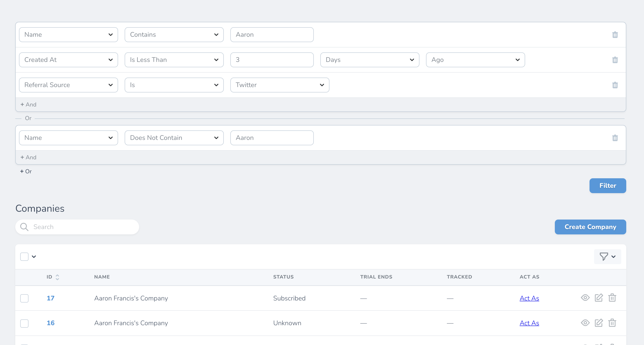Screen dimensions: 644x345
Task: Check the select-all companies checkbox
Action: tap(24, 256)
